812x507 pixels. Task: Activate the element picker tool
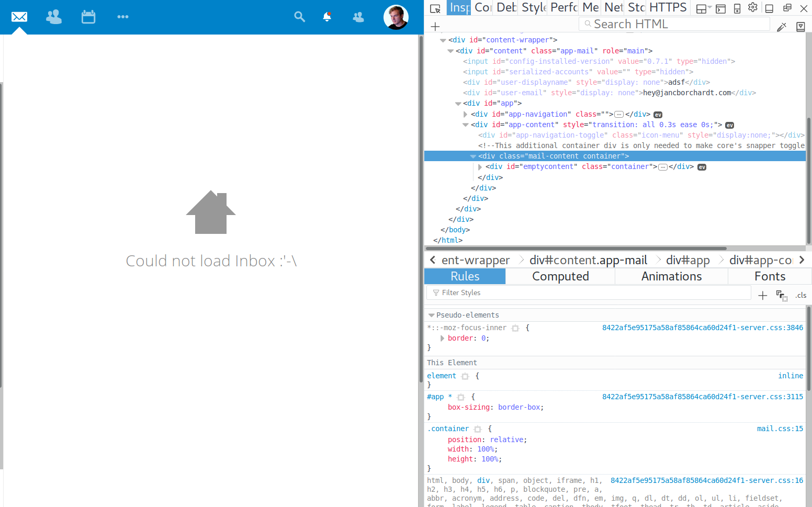(435, 8)
